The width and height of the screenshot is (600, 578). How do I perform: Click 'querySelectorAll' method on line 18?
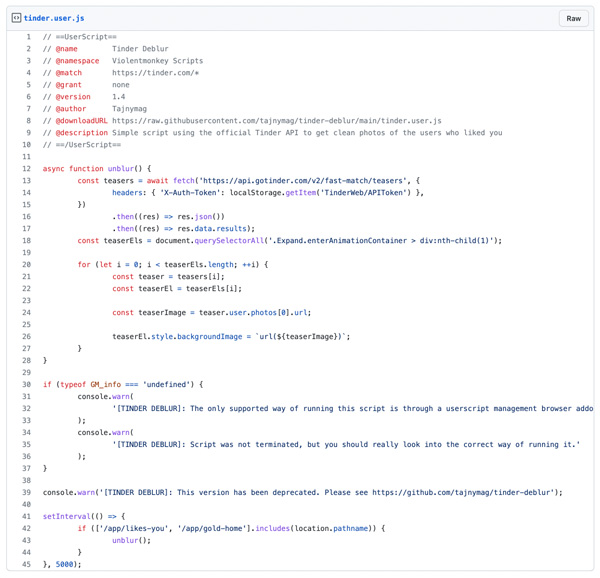click(229, 241)
